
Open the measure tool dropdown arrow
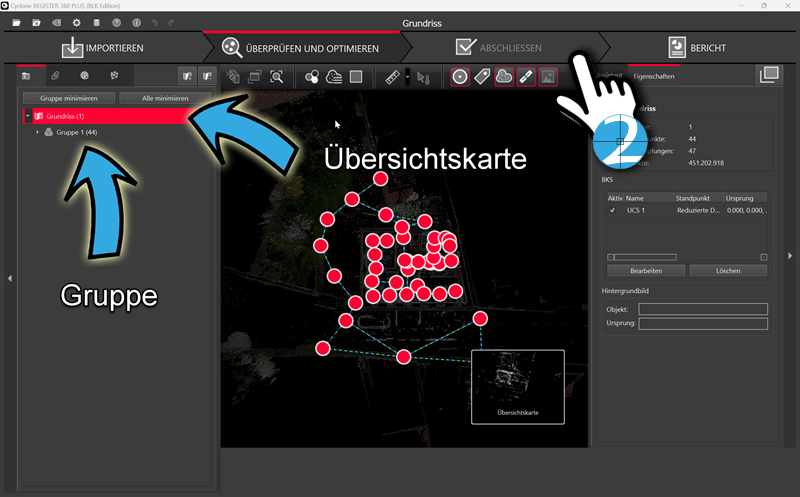[407, 77]
